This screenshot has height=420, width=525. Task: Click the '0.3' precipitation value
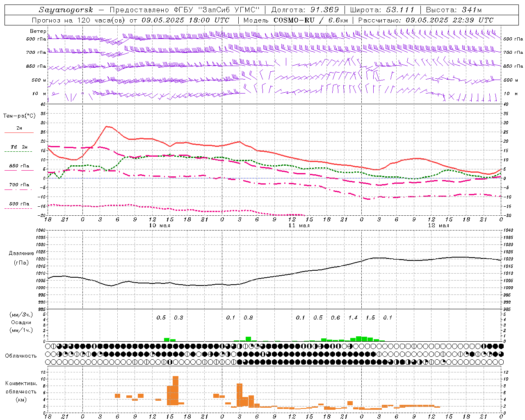(x=178, y=317)
